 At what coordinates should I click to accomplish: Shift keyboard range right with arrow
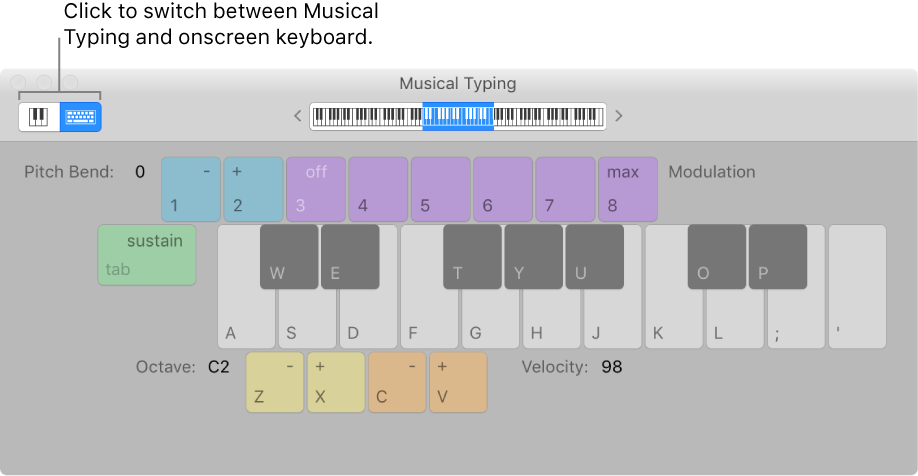point(619,116)
